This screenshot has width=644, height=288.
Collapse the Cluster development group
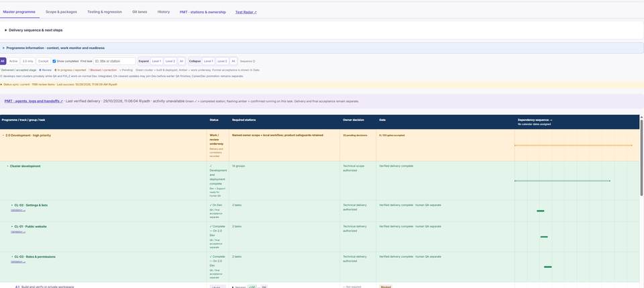coord(8,166)
